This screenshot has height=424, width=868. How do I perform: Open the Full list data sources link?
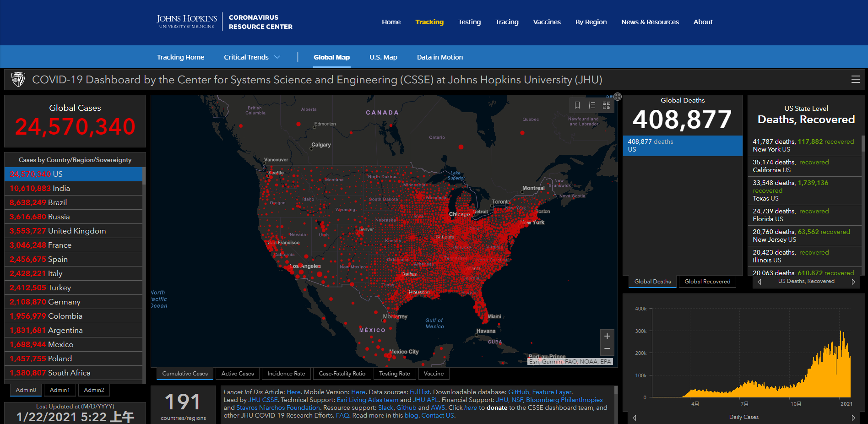coord(420,392)
